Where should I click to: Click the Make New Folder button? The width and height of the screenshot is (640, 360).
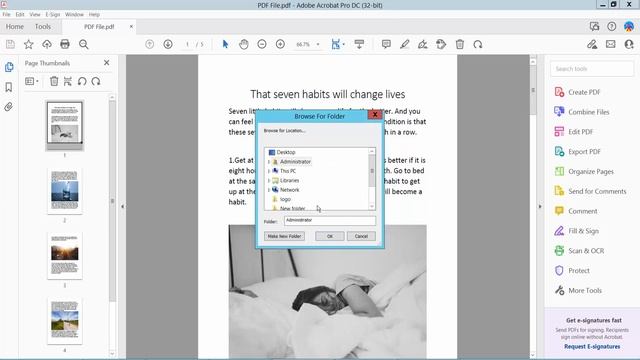(x=284, y=236)
